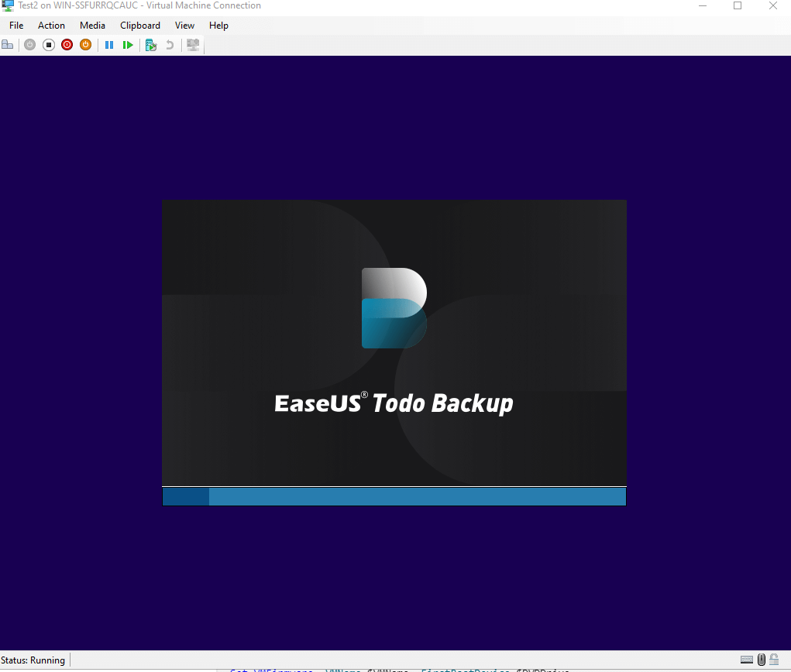Image resolution: width=791 pixels, height=672 pixels.
Task: Click the EaseUS Todo Backup title text
Action: tap(394, 403)
